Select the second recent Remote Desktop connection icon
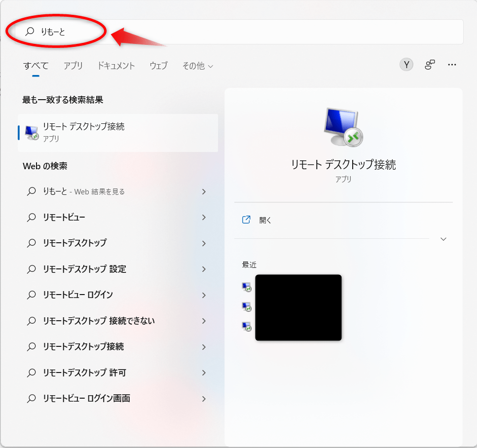The image size is (477, 448). pyautogui.click(x=247, y=307)
